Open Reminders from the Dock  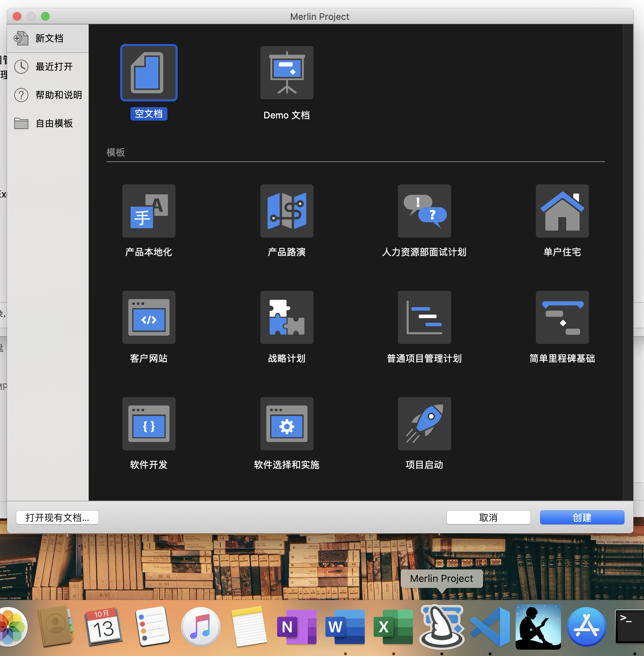[x=152, y=627]
